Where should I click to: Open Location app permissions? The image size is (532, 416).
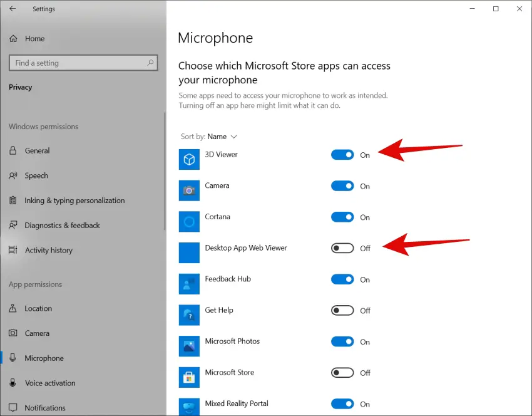point(38,308)
